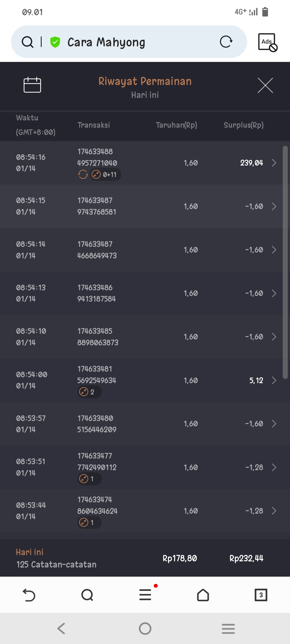The image size is (290, 644).
Task: Open the browser menu with red dot
Action: click(145, 595)
